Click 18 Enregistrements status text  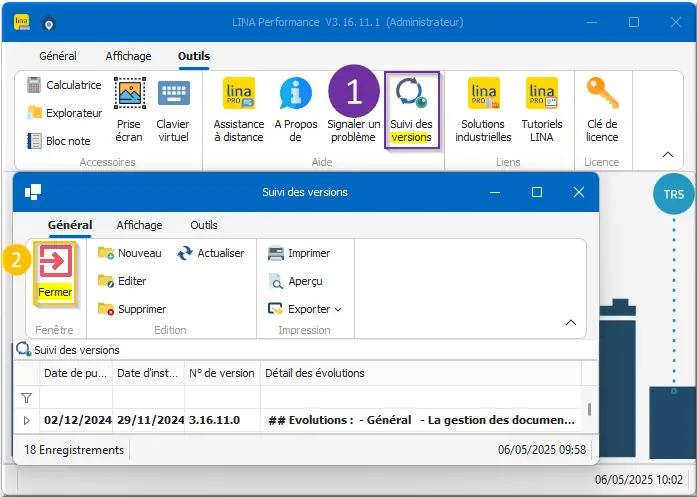[74, 450]
